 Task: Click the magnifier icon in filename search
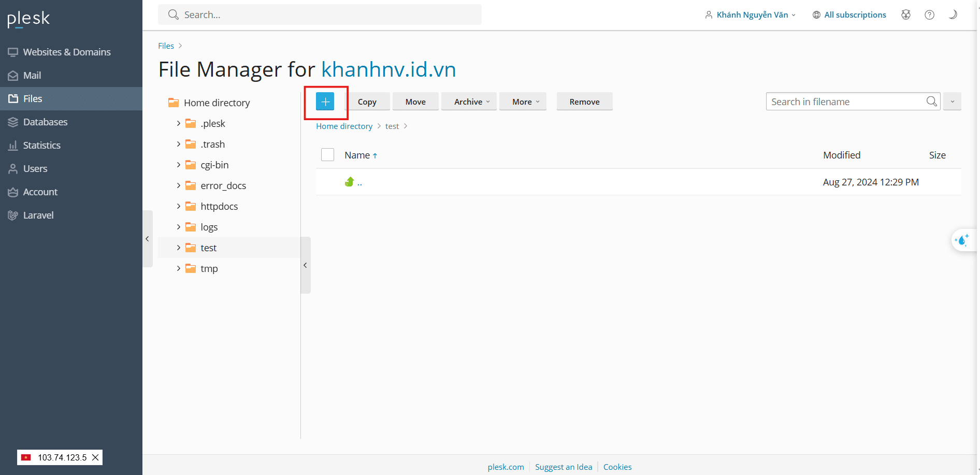[x=931, y=102]
